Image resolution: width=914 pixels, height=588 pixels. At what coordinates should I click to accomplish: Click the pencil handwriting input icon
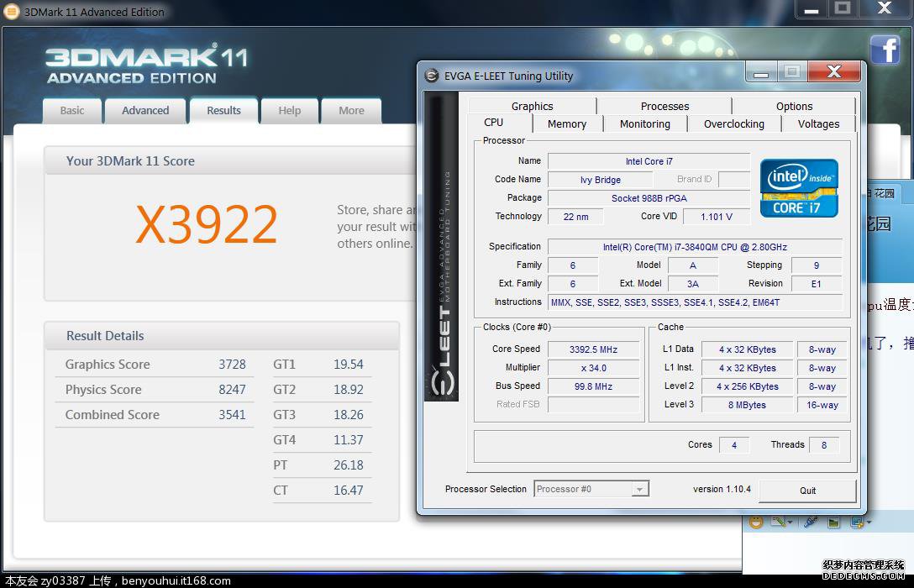779,522
